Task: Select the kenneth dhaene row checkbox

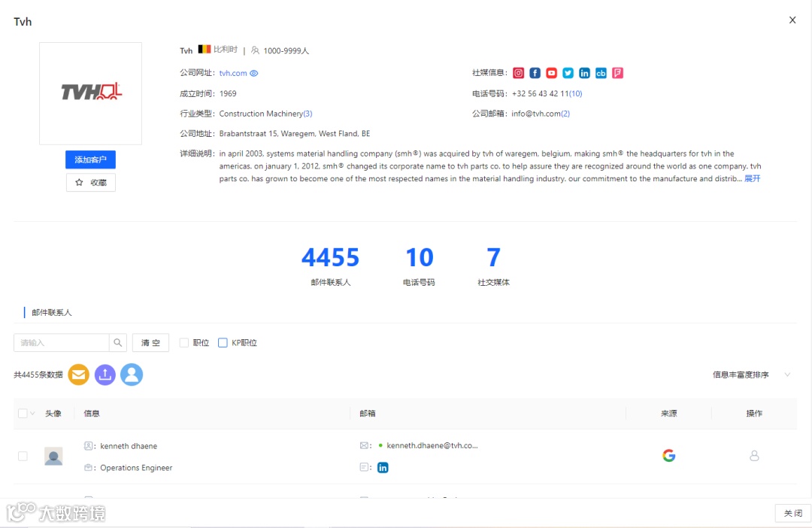Action: pos(23,456)
